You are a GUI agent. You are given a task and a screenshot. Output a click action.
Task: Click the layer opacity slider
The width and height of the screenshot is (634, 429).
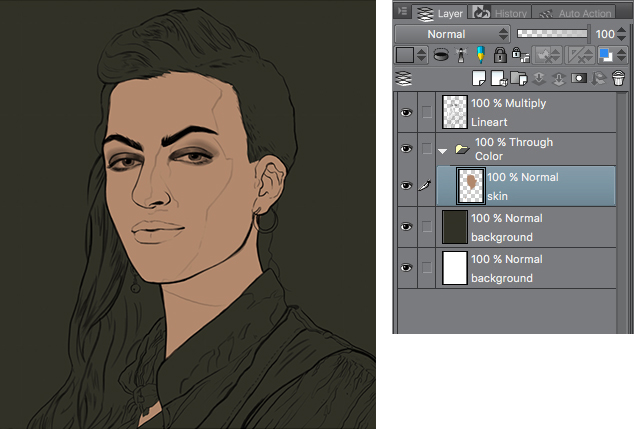[553, 34]
